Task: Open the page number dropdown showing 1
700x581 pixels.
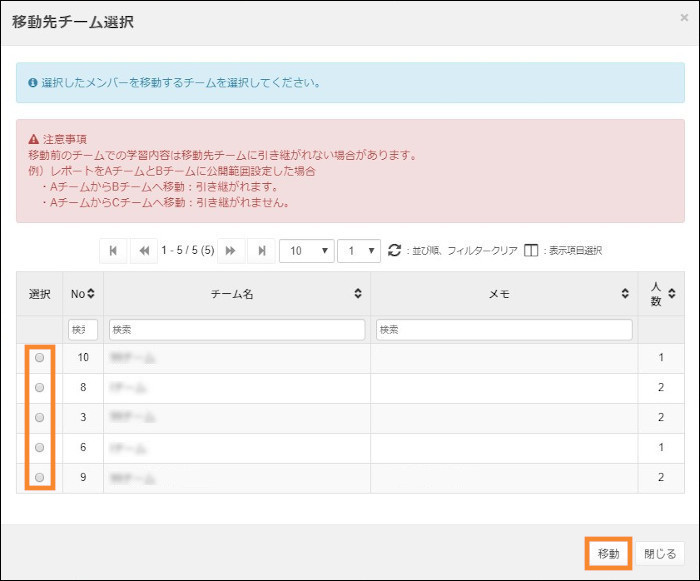Action: pos(358,251)
